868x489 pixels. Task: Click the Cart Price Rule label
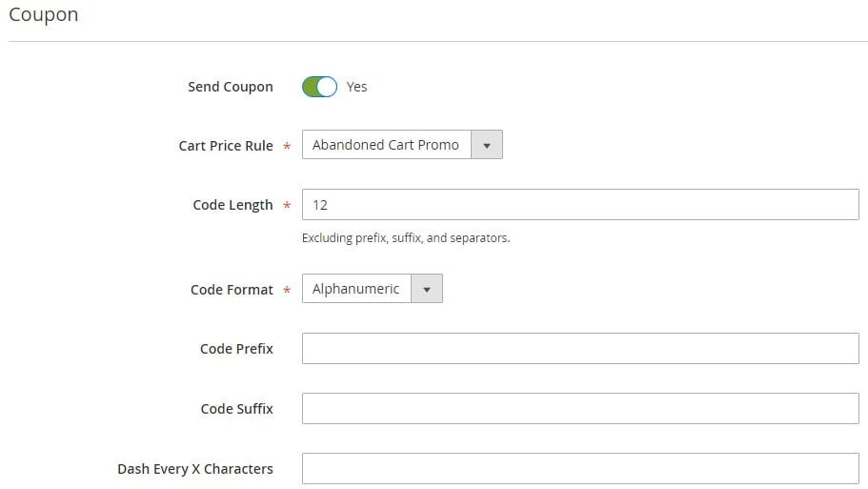coord(226,146)
